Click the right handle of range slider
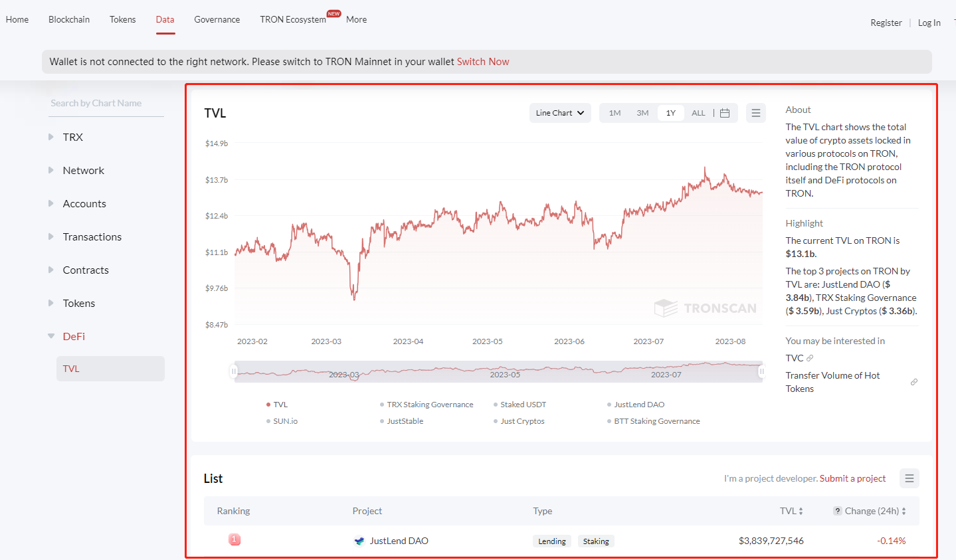The image size is (956, 560). (762, 371)
